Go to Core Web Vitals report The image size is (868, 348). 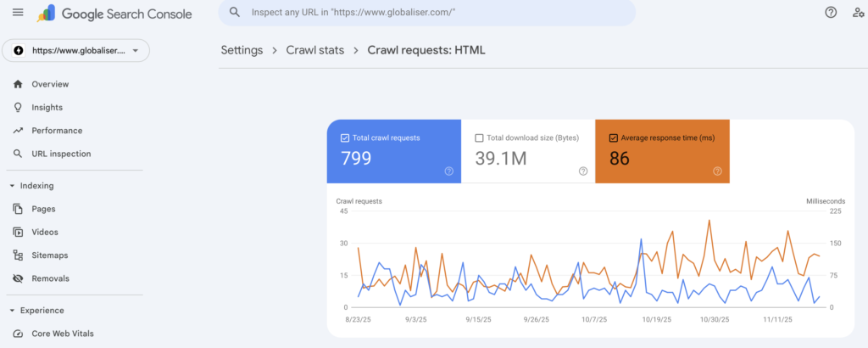(x=63, y=334)
